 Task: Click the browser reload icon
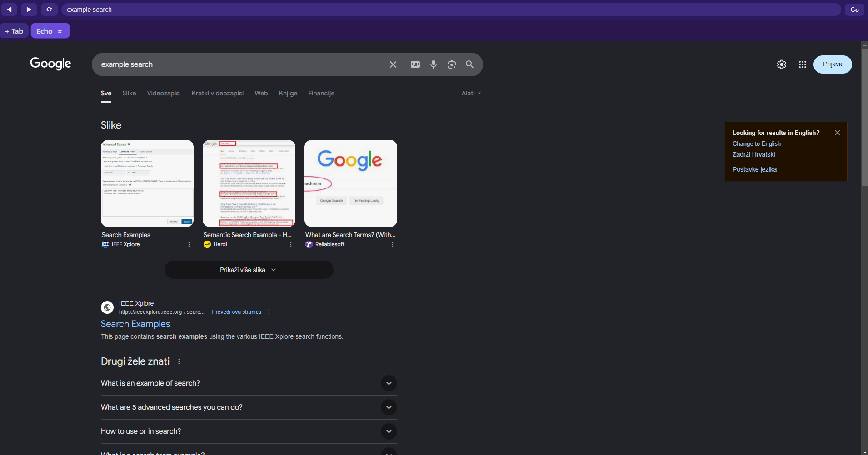(49, 10)
